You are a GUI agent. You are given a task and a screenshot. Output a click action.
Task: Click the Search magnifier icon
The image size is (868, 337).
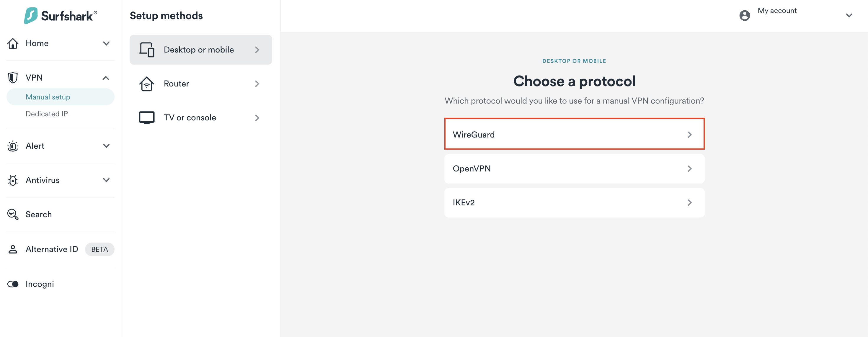[x=13, y=215]
